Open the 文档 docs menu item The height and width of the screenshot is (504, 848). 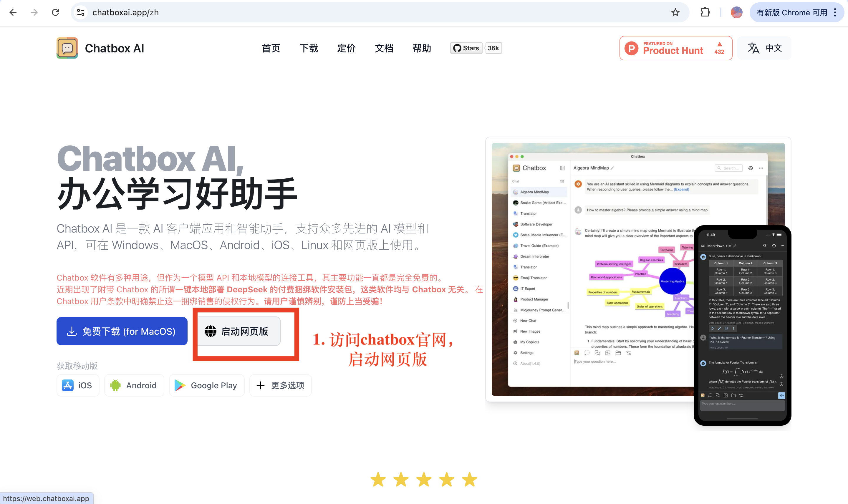tap(384, 48)
